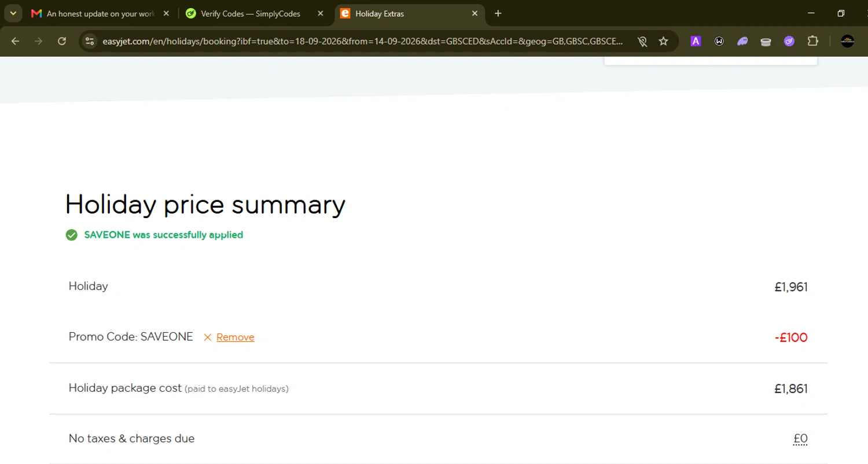Viewport: 868px width, 464px height.
Task: Close the SimplyCodes tab
Action: tap(321, 13)
